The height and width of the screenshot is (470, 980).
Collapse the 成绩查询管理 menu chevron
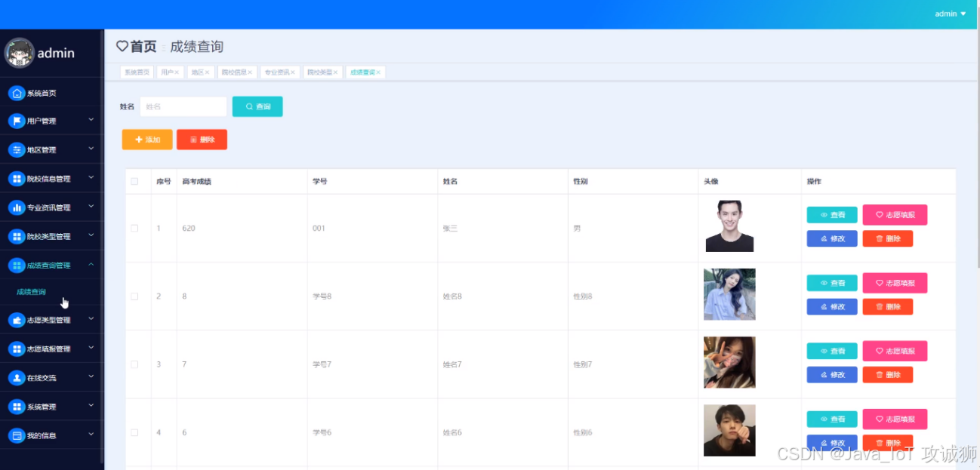pos(91,265)
